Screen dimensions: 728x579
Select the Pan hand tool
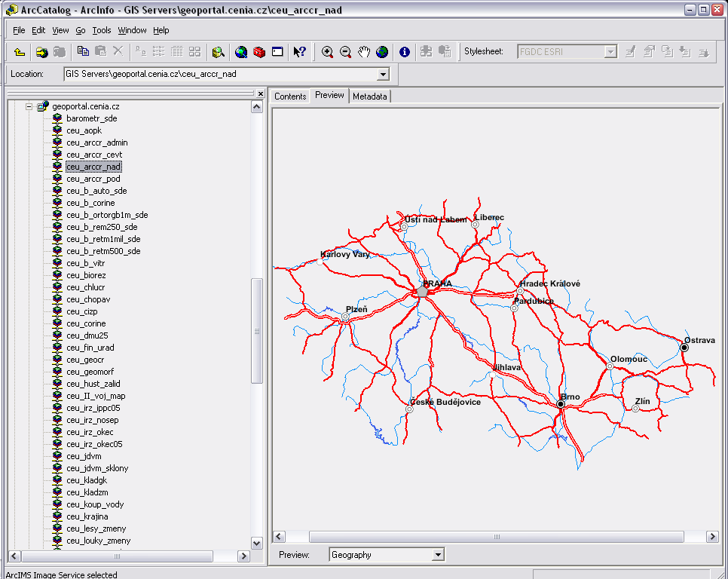[364, 52]
